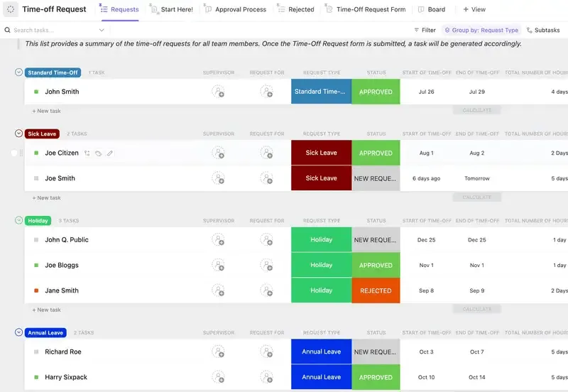Assign supervisor for Joe Bloggs
The width and height of the screenshot is (568, 392).
pos(218,265)
